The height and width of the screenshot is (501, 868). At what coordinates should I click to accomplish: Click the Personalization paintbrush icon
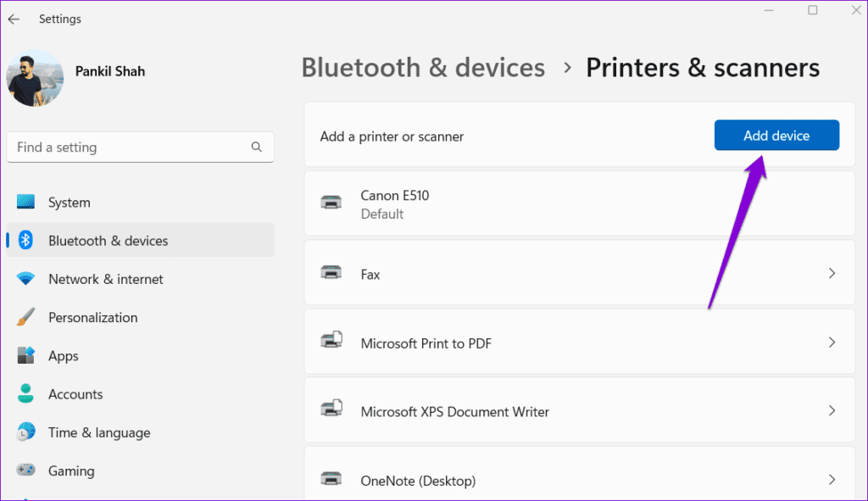[25, 318]
